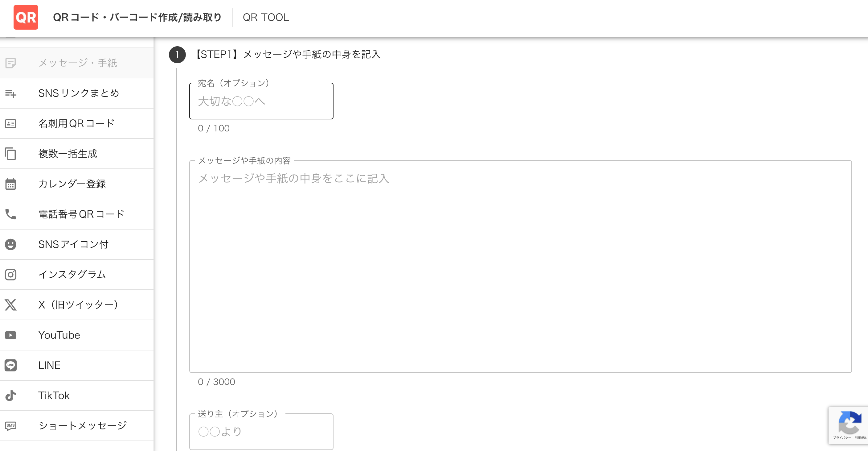This screenshot has width=868, height=451.
Task: Click the 電話番号QRコード phone icon
Action: [10, 214]
